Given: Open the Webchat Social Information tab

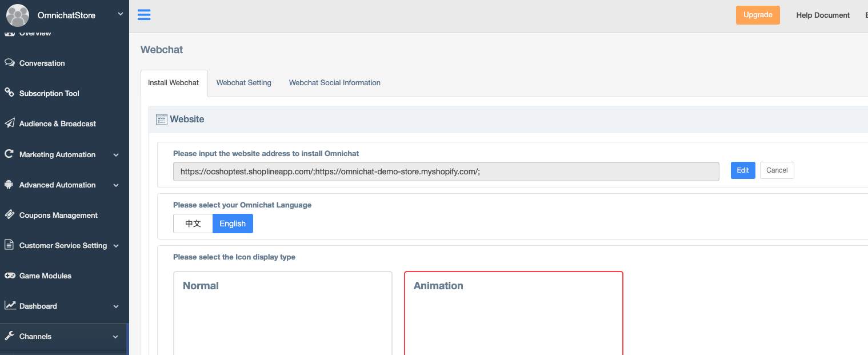Looking at the screenshot, I should [335, 83].
